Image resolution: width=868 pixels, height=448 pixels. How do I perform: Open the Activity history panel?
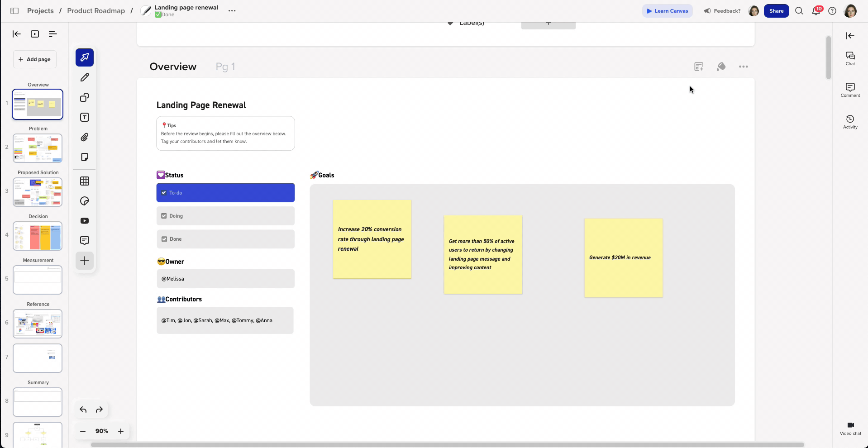pyautogui.click(x=850, y=121)
